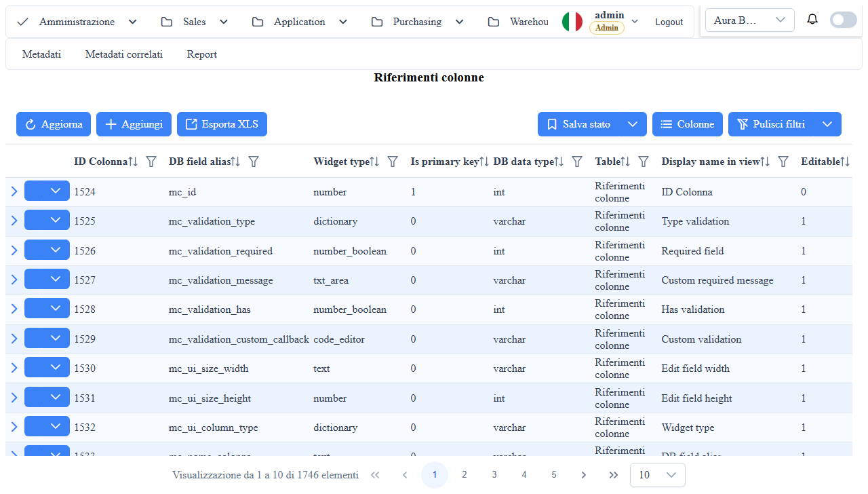Open the Colonne column chooser

688,124
